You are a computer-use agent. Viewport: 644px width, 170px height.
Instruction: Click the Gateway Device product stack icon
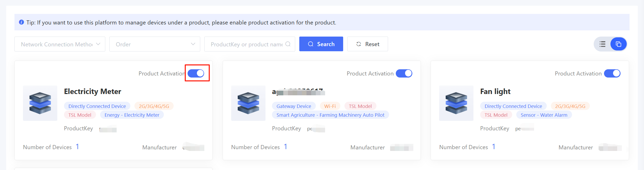248,103
